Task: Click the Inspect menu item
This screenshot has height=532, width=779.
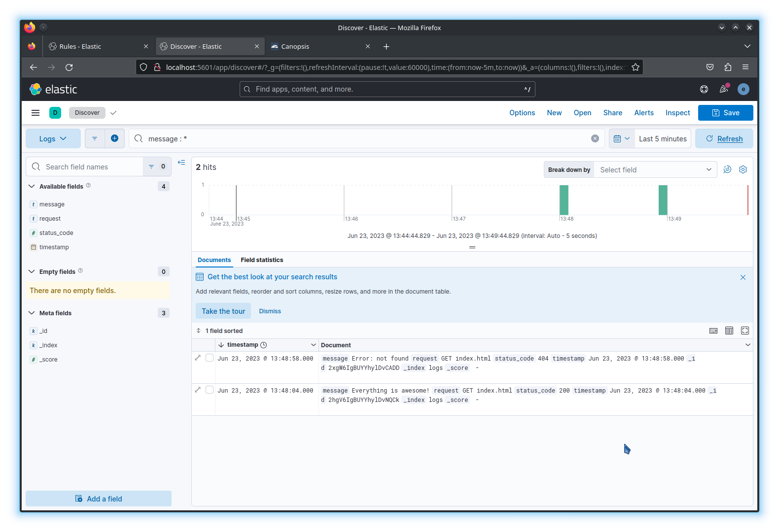Action: coord(677,113)
